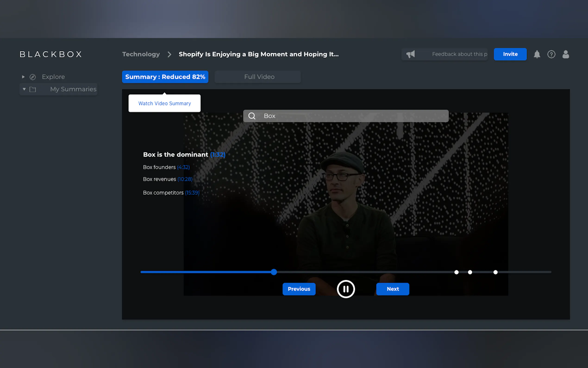Open notifications bell icon

click(537, 54)
